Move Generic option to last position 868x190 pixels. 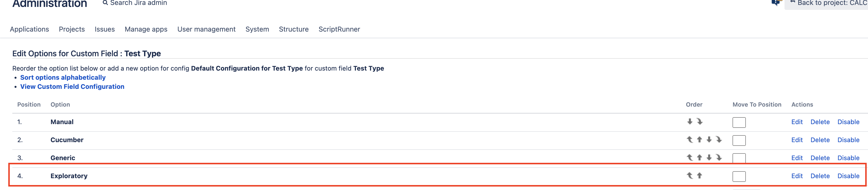click(719, 157)
